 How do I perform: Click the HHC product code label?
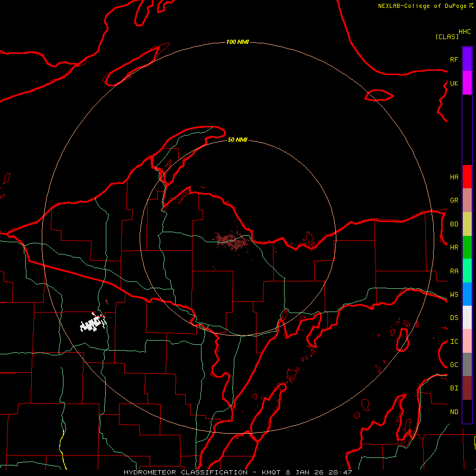pyautogui.click(x=464, y=32)
